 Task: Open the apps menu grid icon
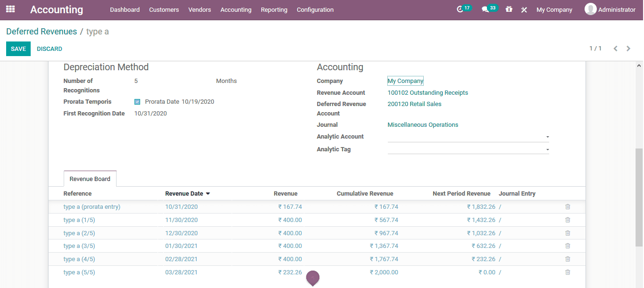[10, 9]
